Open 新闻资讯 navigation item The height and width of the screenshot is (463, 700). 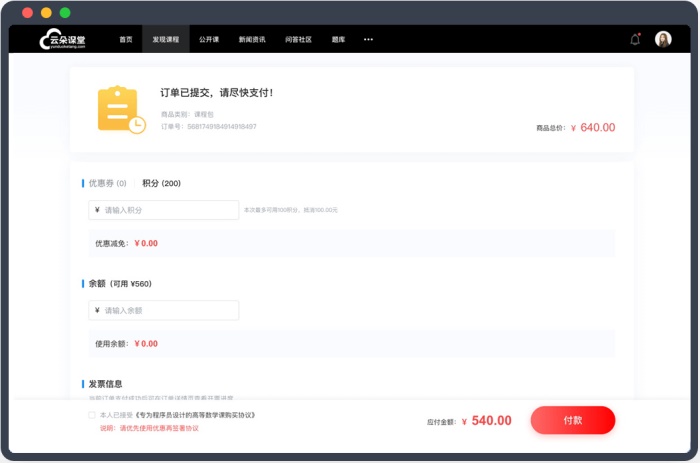[x=252, y=39]
